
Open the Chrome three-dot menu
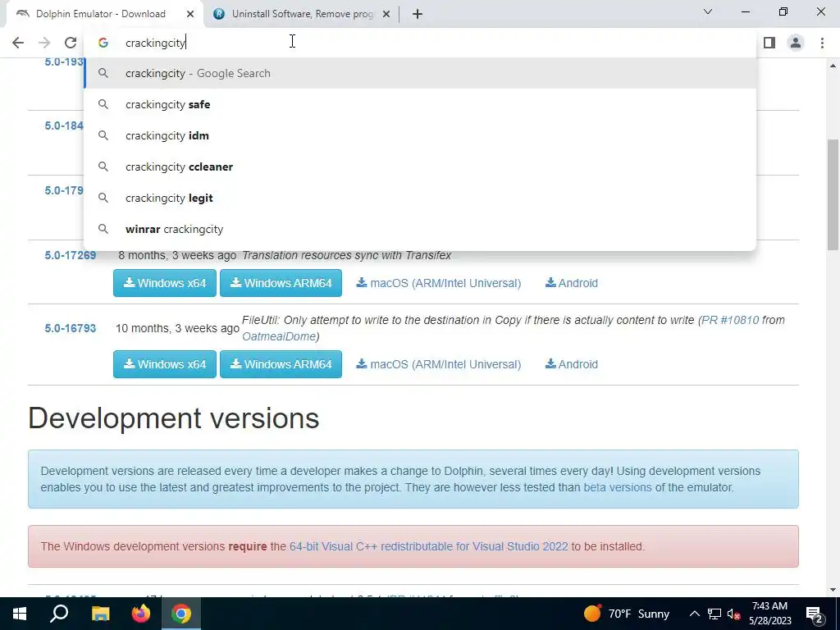(822, 43)
